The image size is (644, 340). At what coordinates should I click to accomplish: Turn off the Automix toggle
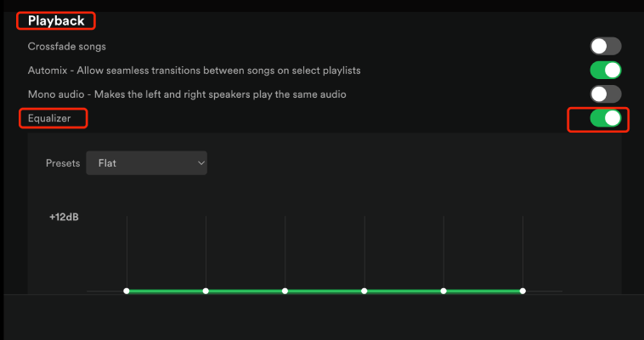tap(606, 70)
